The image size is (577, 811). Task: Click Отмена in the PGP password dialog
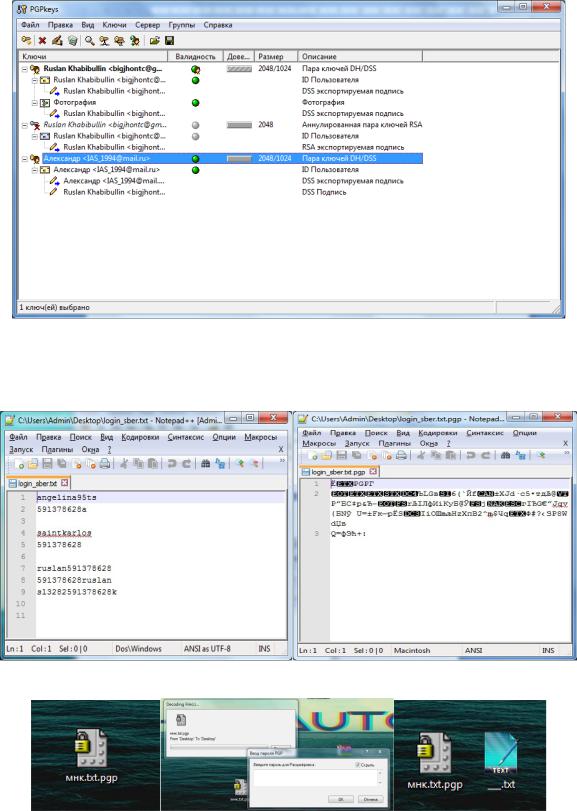pyautogui.click(x=370, y=799)
